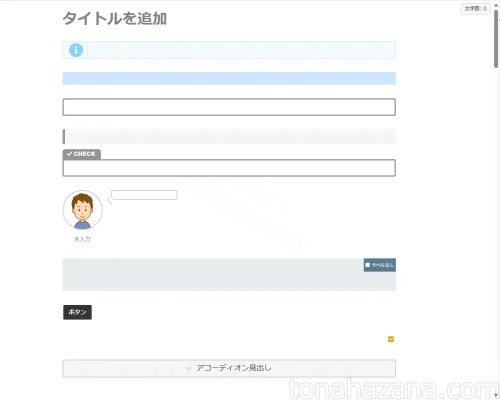Image resolution: width=500 pixels, height=400 pixels.
Task: Click the speech bubble next to avatar
Action: point(144,195)
